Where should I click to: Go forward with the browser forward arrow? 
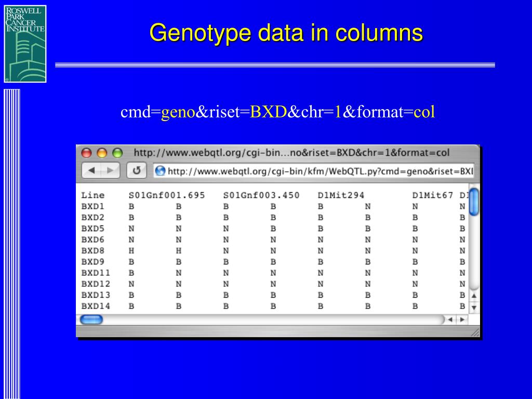coord(110,170)
